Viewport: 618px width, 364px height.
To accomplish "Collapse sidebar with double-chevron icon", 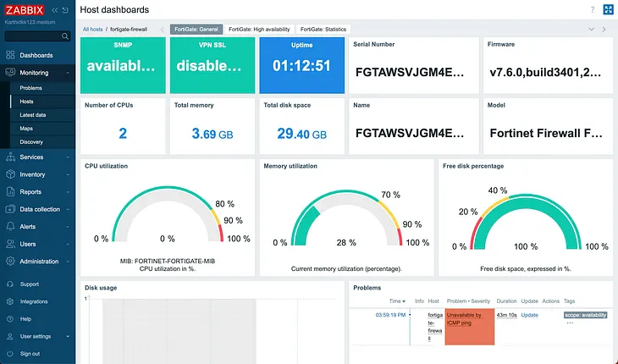I will point(55,10).
